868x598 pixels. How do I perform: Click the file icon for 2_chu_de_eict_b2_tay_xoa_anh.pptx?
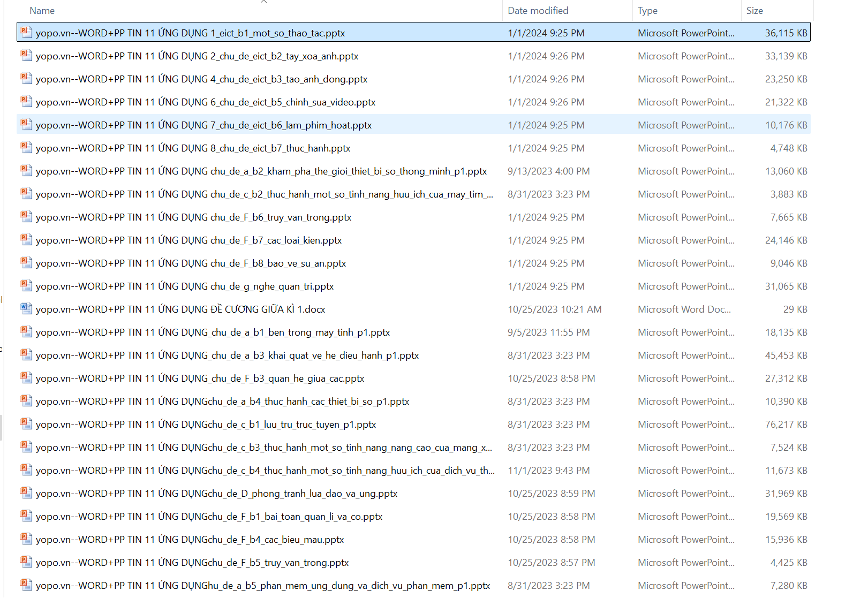tap(26, 56)
